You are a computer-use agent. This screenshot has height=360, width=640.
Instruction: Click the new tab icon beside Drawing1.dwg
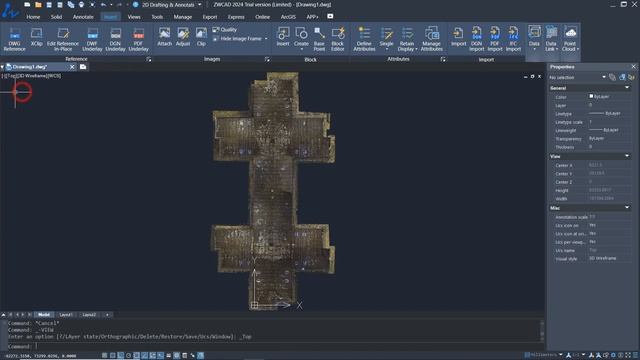pyautogui.click(x=83, y=67)
